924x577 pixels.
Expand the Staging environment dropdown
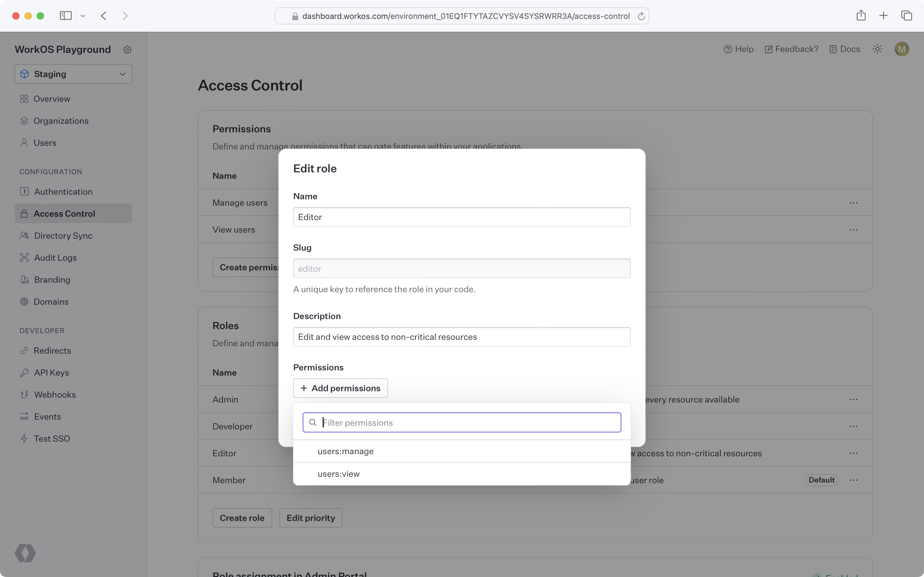pyautogui.click(x=73, y=74)
